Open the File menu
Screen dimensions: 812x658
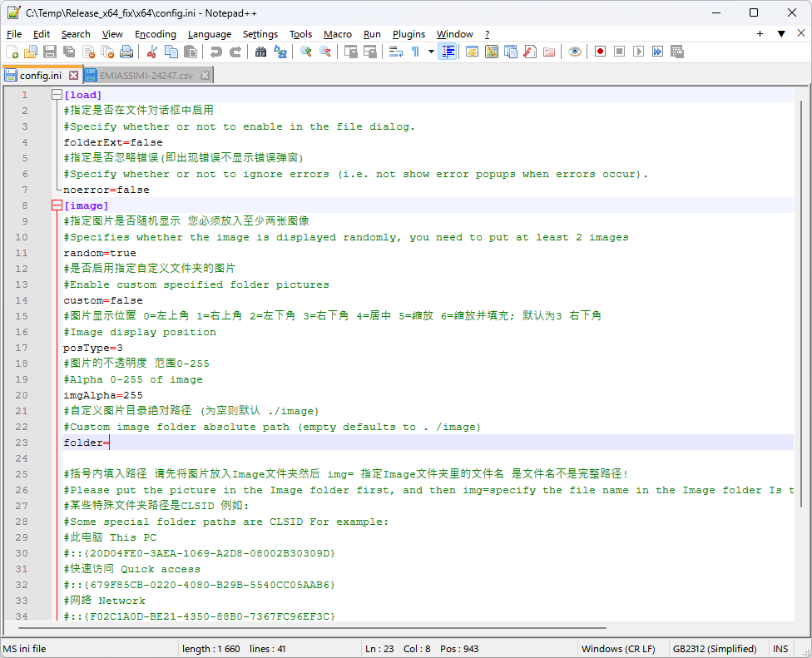tap(14, 34)
